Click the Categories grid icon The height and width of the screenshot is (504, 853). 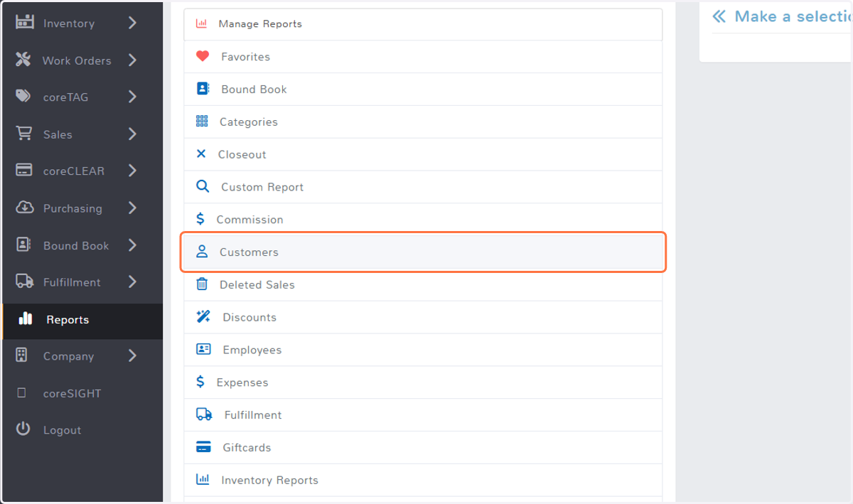coord(202,122)
